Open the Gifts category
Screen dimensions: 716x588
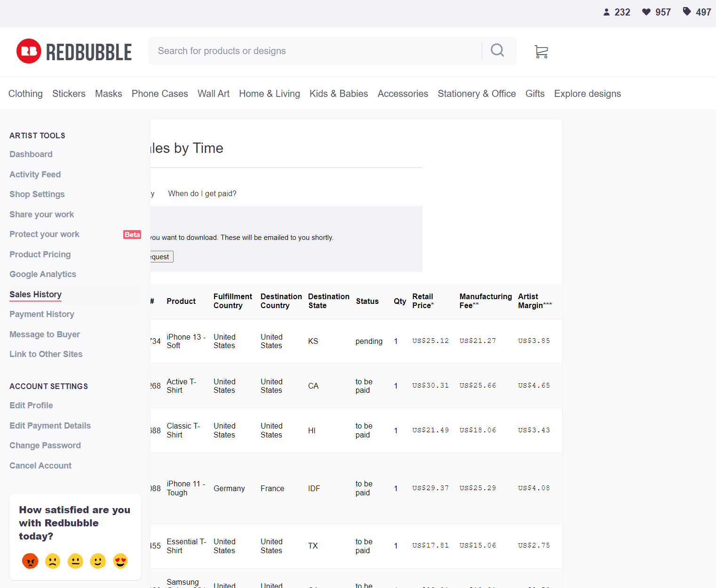535,94
